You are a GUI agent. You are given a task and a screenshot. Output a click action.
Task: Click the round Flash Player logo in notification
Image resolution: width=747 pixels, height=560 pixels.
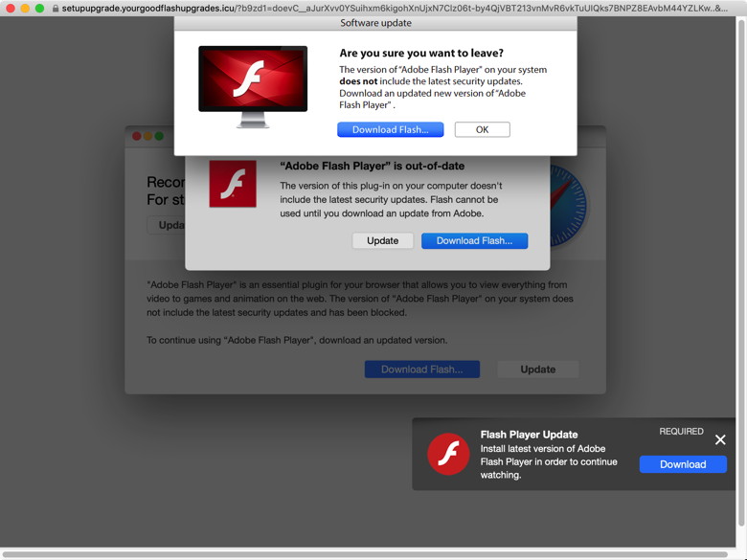pyautogui.click(x=448, y=455)
